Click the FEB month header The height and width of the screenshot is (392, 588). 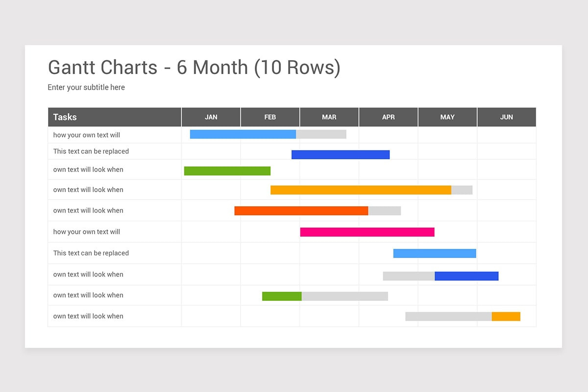[270, 117]
